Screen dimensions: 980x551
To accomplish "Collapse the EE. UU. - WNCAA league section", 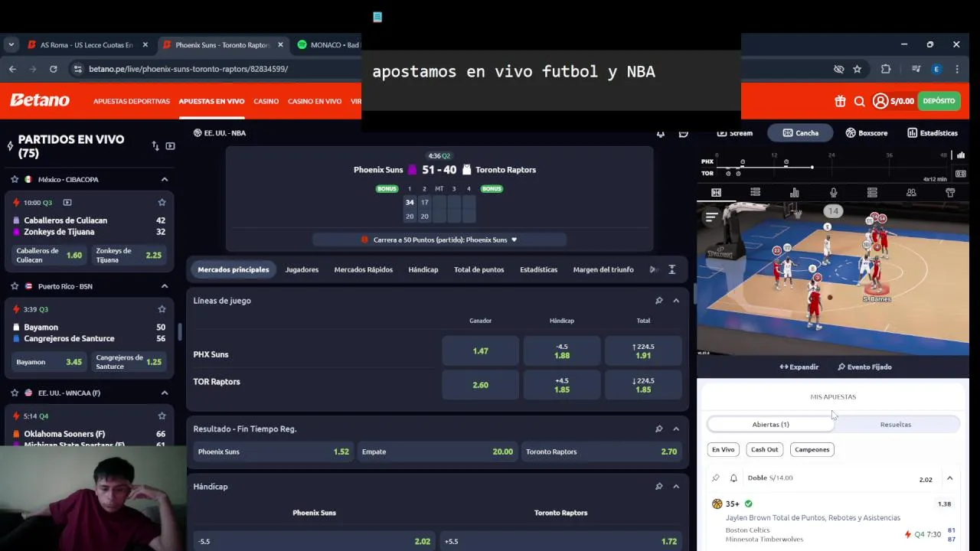I will [x=164, y=393].
